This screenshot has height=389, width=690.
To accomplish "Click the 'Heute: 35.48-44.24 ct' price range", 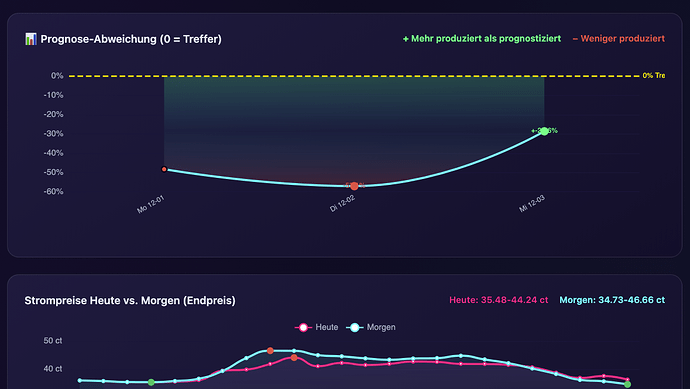I will tap(499, 300).
